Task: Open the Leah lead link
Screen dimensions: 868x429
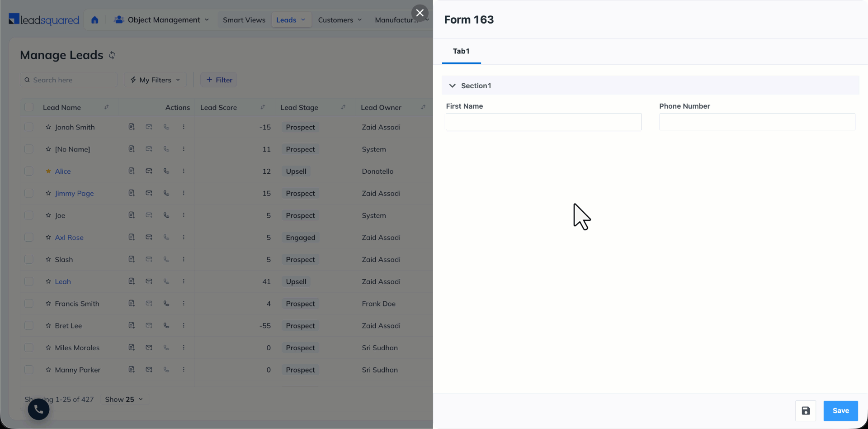Action: [63, 281]
